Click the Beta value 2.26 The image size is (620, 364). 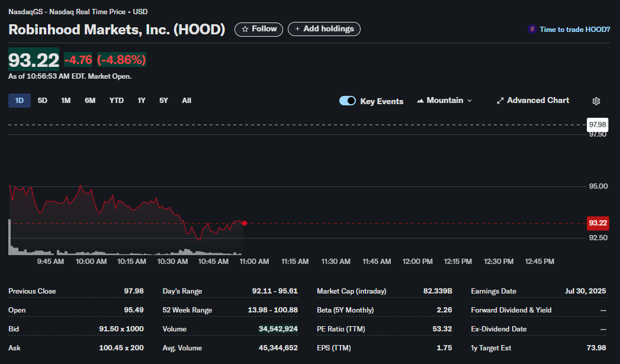[445, 310]
